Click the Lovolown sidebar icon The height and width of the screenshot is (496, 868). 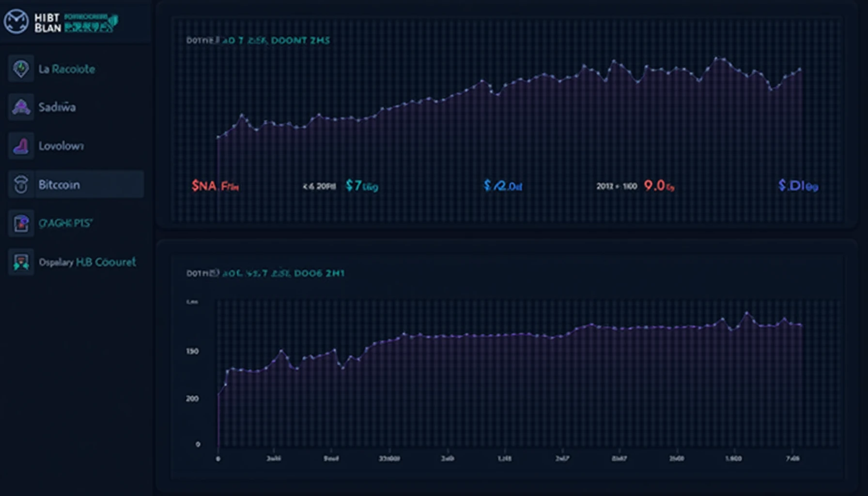pos(21,146)
